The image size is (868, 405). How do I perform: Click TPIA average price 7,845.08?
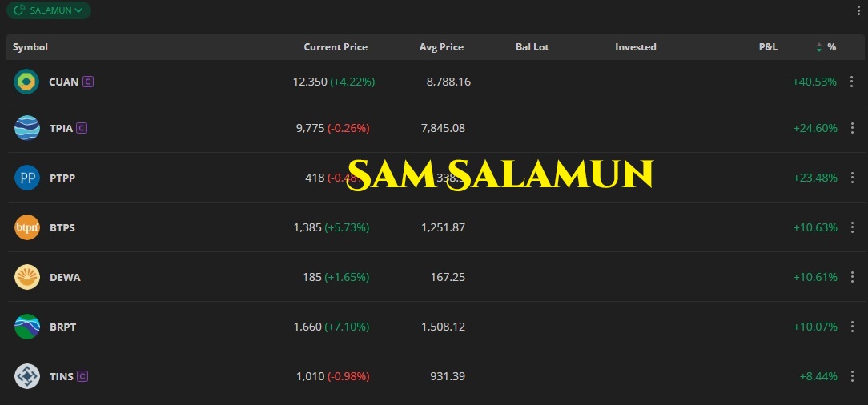pos(443,128)
